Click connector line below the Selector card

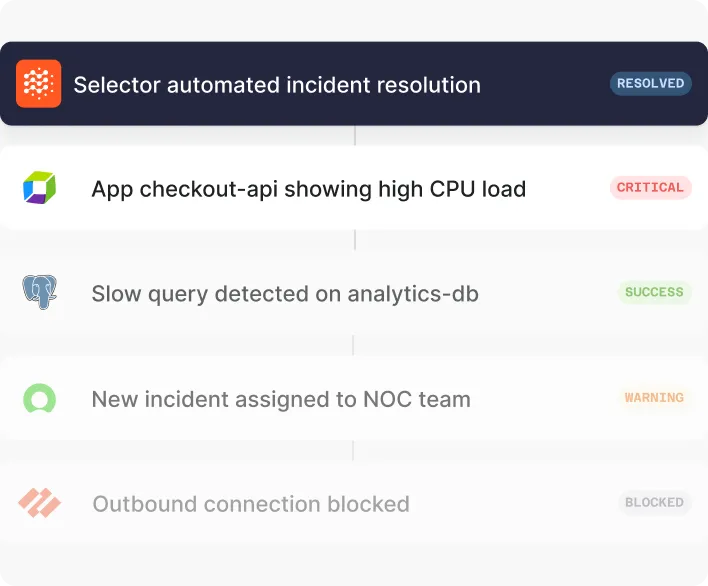pyautogui.click(x=355, y=135)
